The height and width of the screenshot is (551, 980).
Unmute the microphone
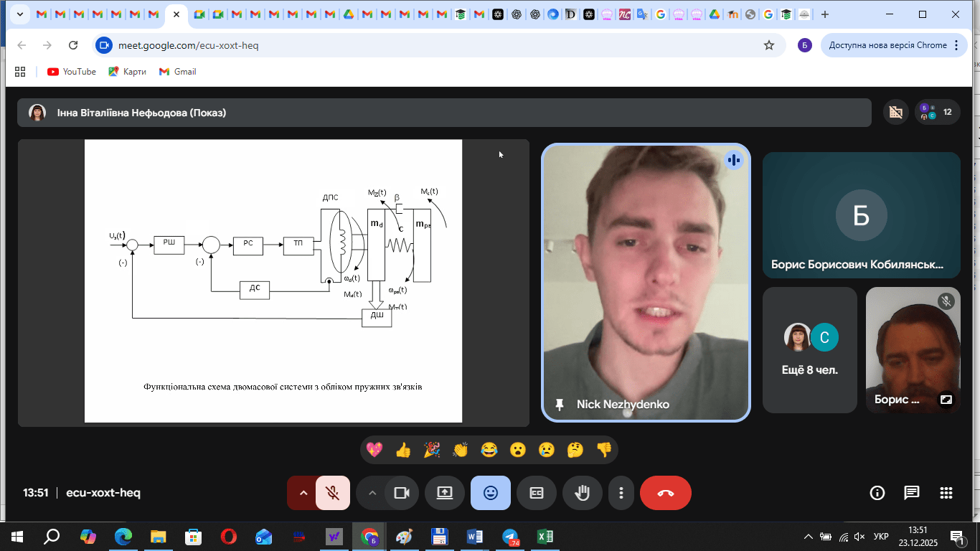click(x=332, y=493)
